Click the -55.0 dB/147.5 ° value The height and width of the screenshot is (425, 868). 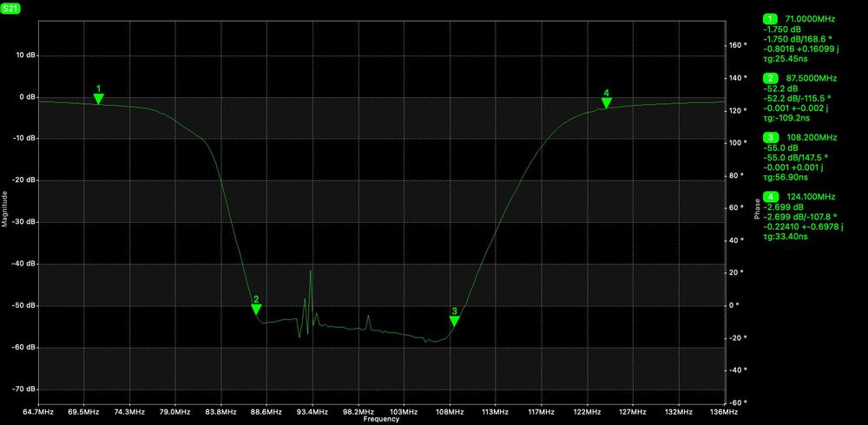[x=795, y=157]
